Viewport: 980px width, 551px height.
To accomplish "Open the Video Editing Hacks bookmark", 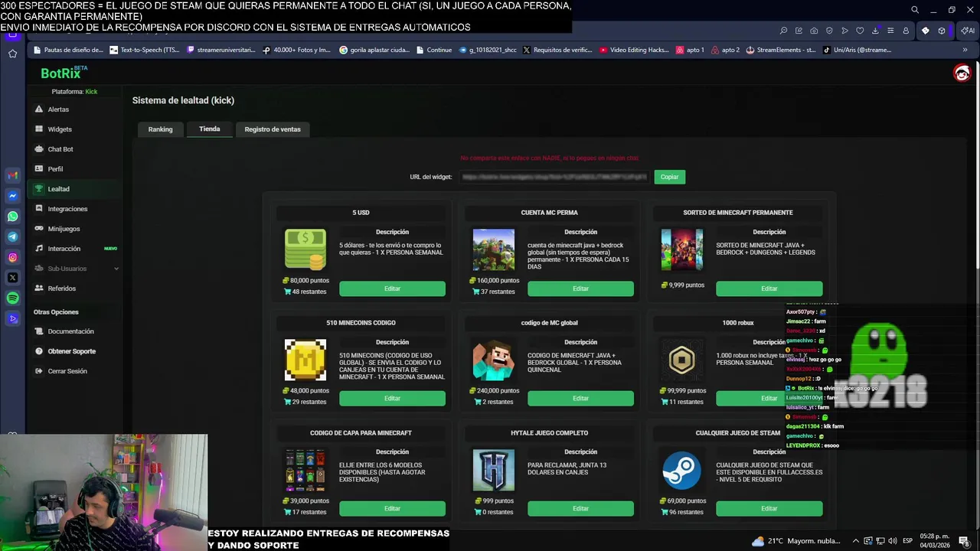I will tap(634, 50).
